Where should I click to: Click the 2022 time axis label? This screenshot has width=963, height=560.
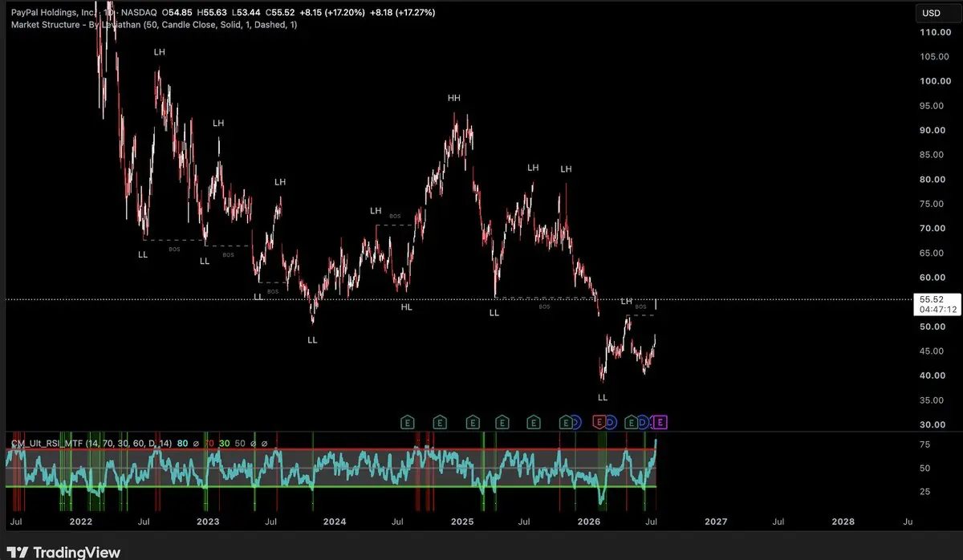[x=80, y=521]
